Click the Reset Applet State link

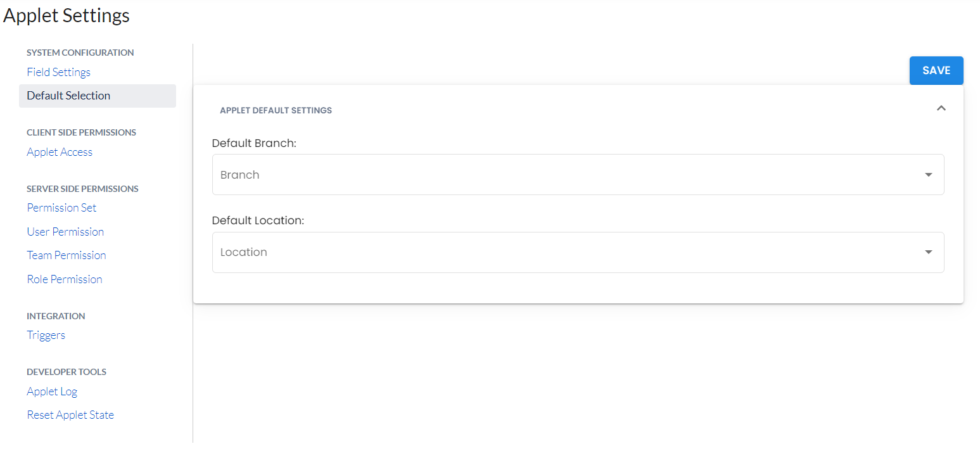(70, 415)
